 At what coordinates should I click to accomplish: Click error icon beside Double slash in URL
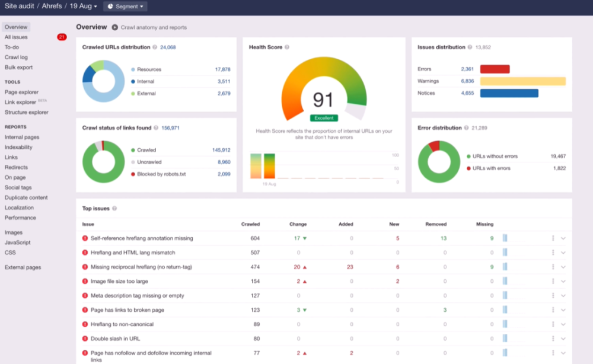point(85,339)
